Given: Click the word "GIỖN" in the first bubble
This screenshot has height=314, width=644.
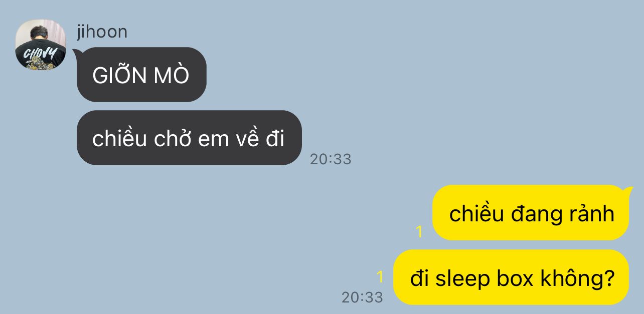Looking at the screenshot, I should [119, 75].
